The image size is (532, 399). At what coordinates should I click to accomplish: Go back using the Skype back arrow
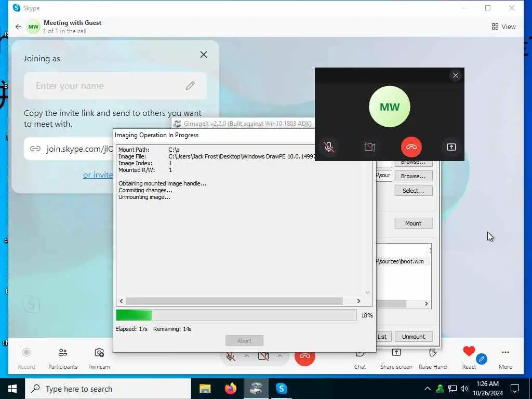tap(18, 26)
